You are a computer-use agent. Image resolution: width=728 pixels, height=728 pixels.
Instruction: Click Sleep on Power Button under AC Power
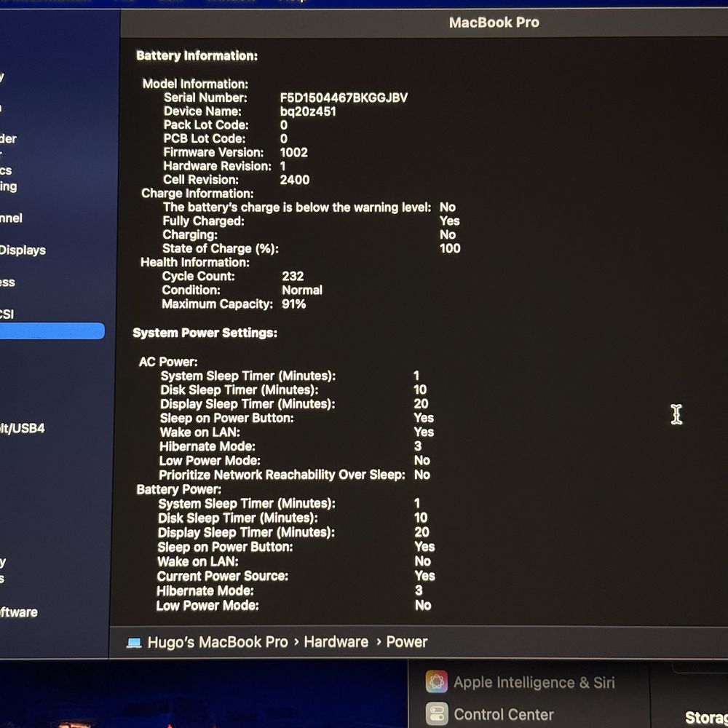point(226,419)
